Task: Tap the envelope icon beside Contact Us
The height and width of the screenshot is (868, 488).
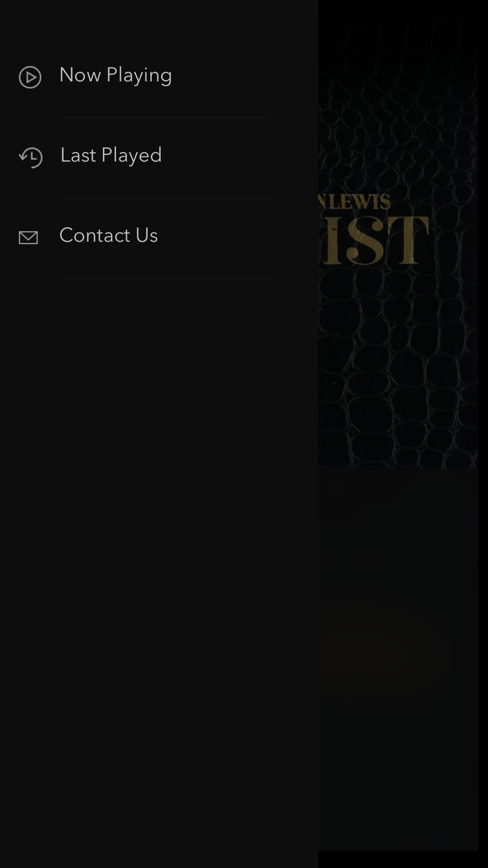Action: [28, 238]
